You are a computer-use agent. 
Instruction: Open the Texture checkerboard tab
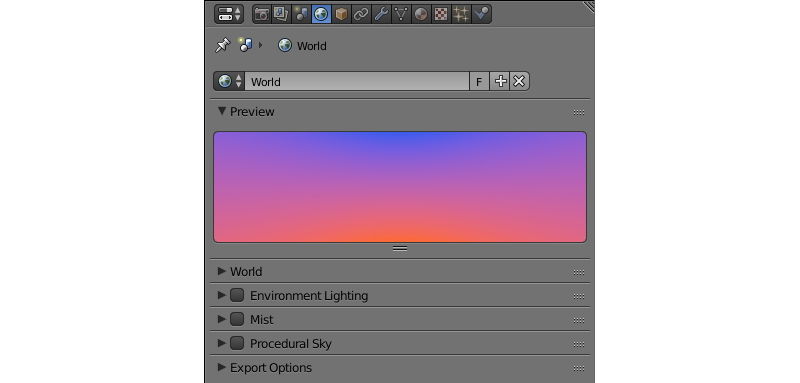tap(441, 14)
